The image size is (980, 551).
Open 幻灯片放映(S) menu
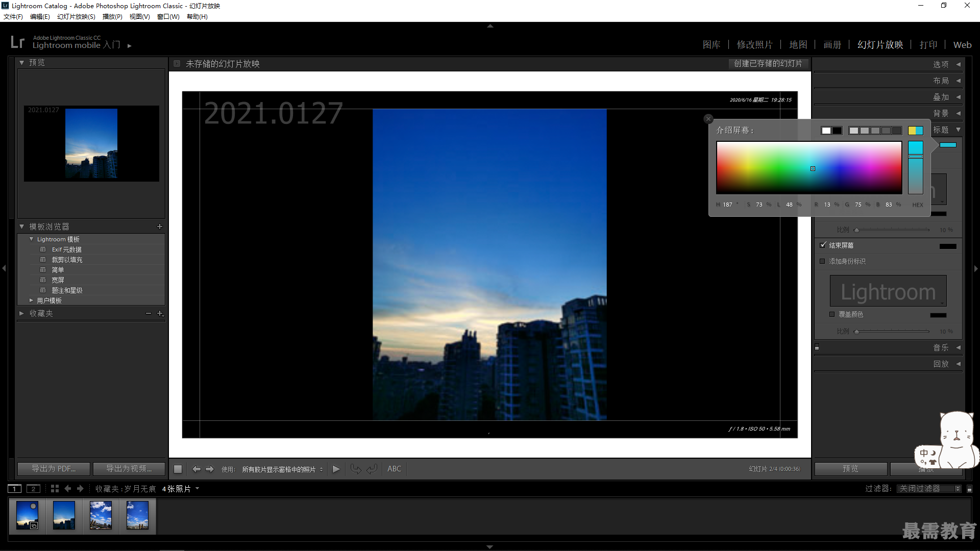coord(76,17)
